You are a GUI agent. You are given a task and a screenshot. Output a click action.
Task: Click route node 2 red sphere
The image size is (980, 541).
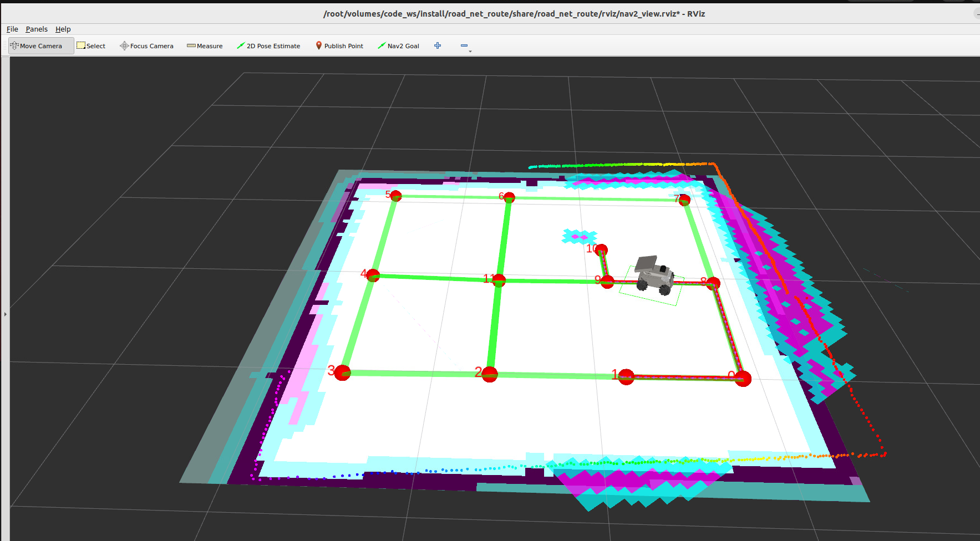click(490, 374)
